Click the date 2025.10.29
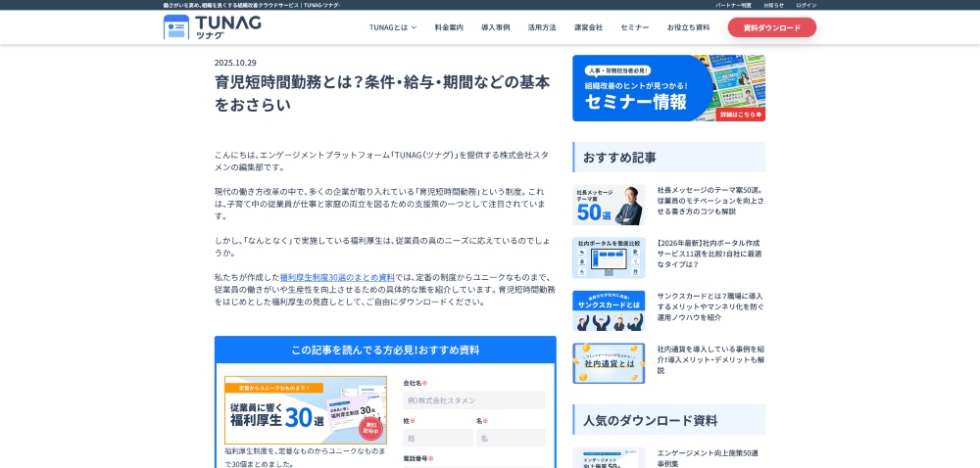This screenshot has height=468, width=980. click(235, 63)
